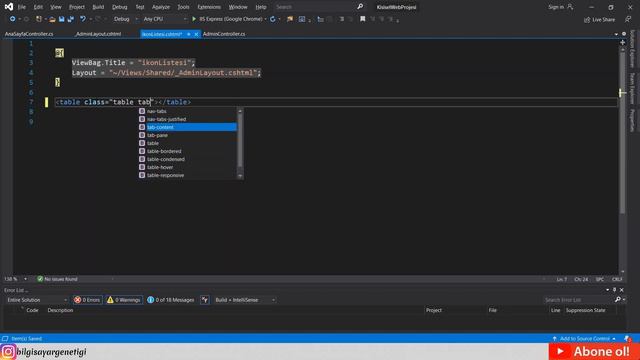The image size is (640, 360).
Task: Pin the ikonListesi.cshtml tab
Action: (189, 34)
